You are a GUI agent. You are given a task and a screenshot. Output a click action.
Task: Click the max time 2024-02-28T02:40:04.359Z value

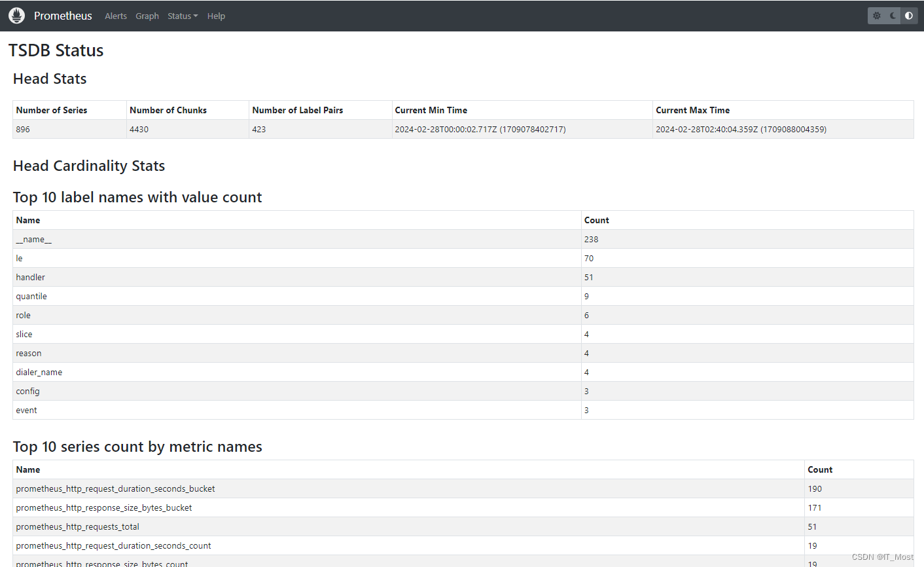click(x=741, y=129)
